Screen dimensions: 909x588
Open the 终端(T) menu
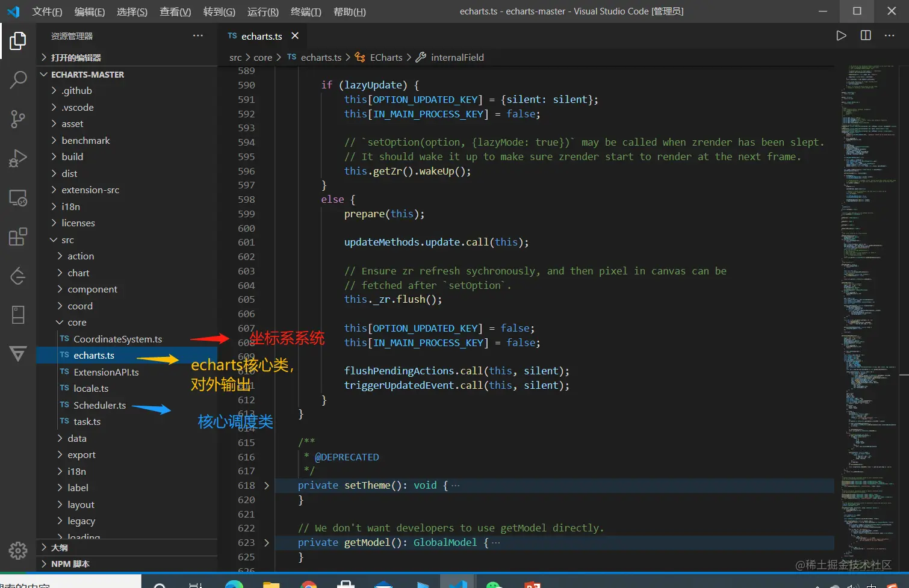pos(306,11)
